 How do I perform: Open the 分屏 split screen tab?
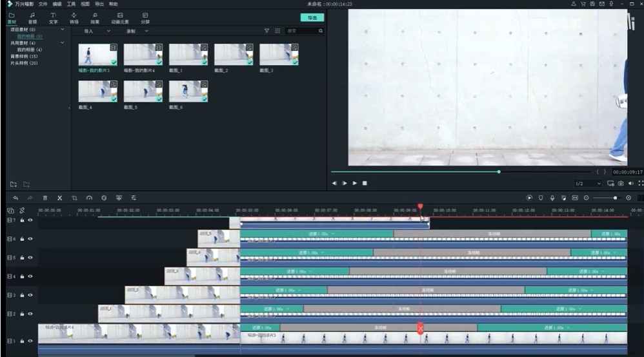[145, 18]
